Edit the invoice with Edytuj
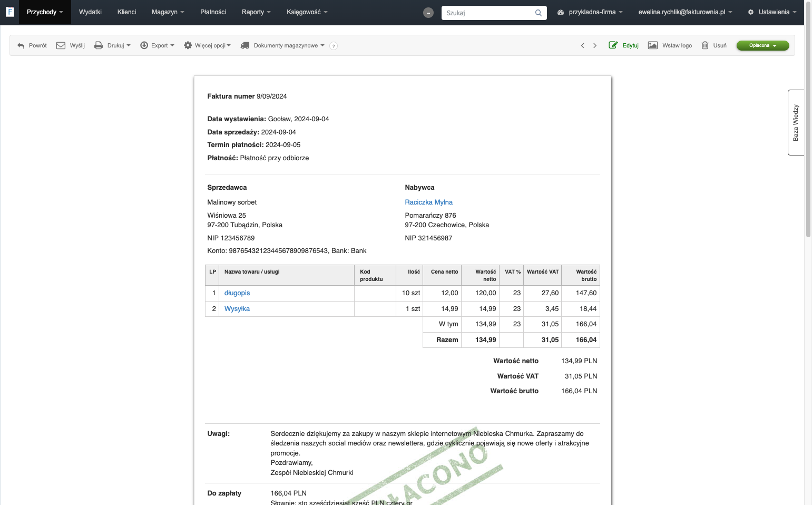The image size is (812, 505). point(624,45)
